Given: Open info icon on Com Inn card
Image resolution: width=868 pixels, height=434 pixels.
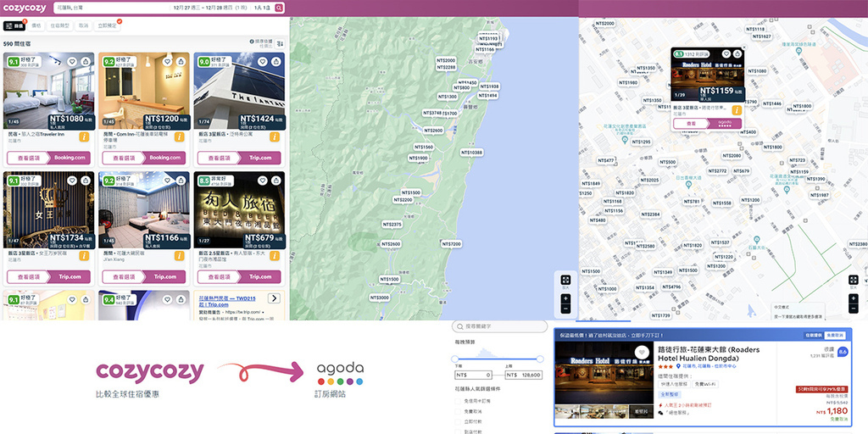Looking at the screenshot, I should tap(180, 136).
